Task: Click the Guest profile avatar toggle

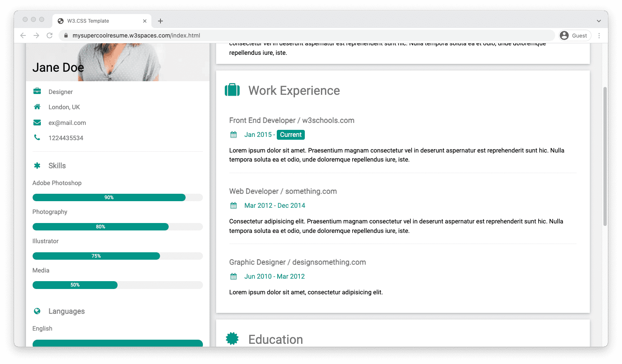Action: coord(564,35)
